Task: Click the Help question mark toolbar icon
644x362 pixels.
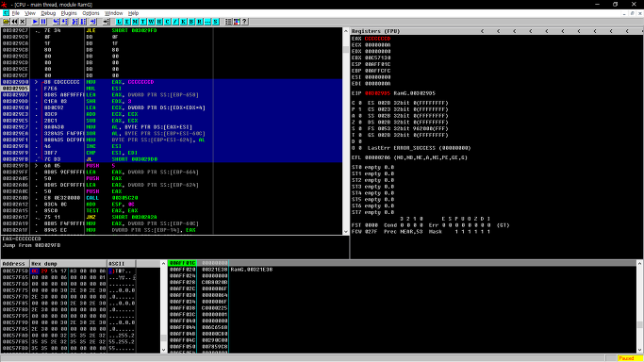Action: tap(245, 22)
